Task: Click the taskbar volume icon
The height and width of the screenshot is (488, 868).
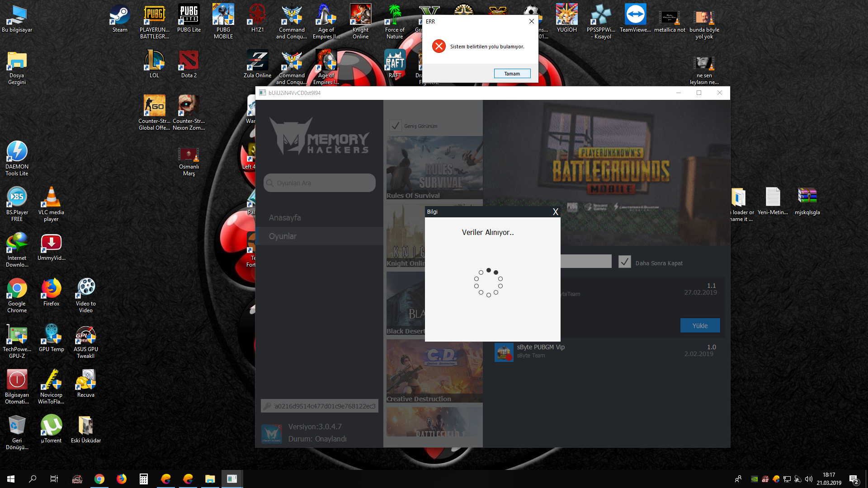Action: click(x=809, y=479)
